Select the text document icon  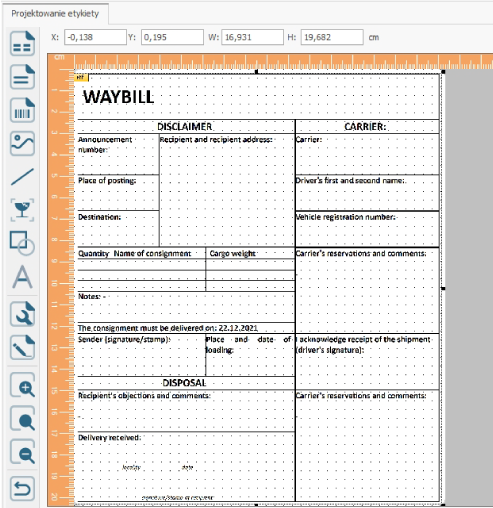[22, 77]
